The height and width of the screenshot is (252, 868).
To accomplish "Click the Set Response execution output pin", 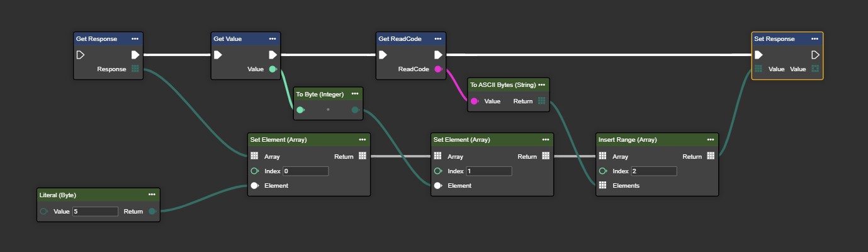I will 815,55.
